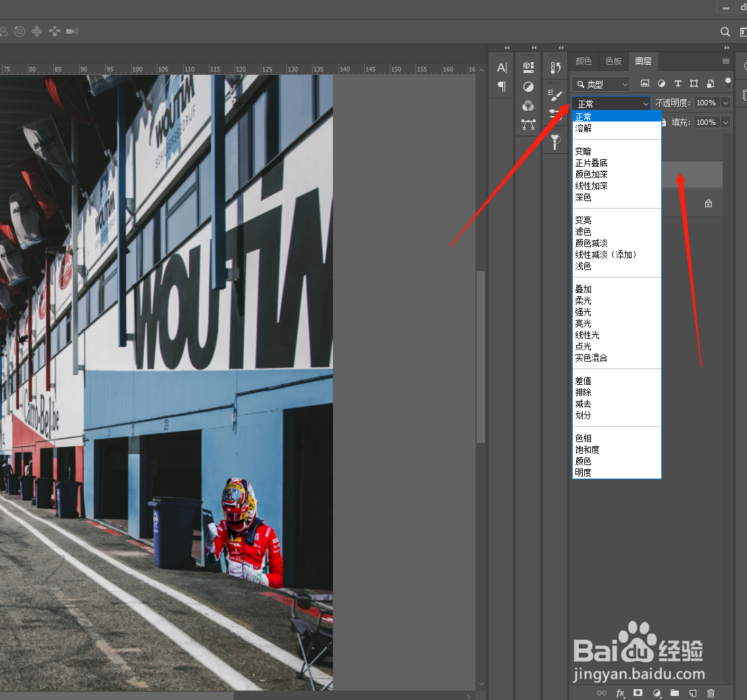Choose 变亮 blend mode
The height and width of the screenshot is (700, 747).
pyautogui.click(x=617, y=220)
